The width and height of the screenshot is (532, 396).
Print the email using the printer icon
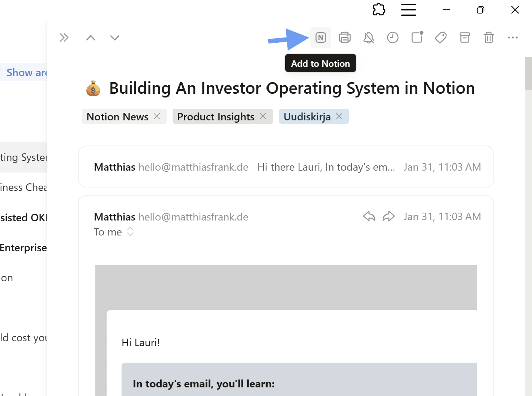point(345,37)
